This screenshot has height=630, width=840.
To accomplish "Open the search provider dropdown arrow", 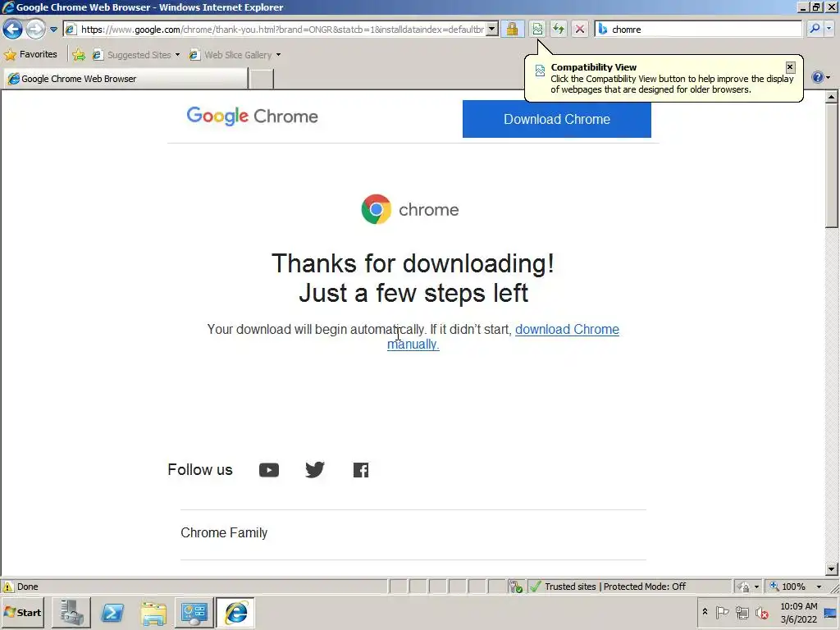I will coord(829,29).
